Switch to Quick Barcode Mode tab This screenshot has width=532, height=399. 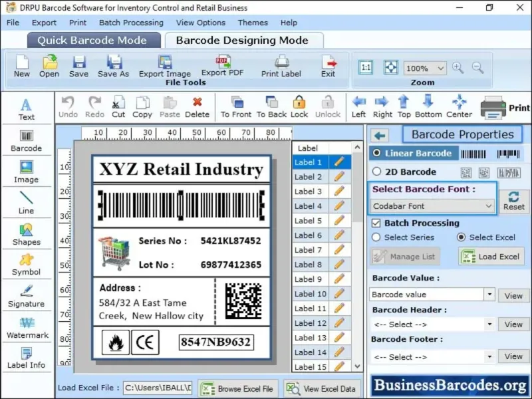tap(94, 41)
